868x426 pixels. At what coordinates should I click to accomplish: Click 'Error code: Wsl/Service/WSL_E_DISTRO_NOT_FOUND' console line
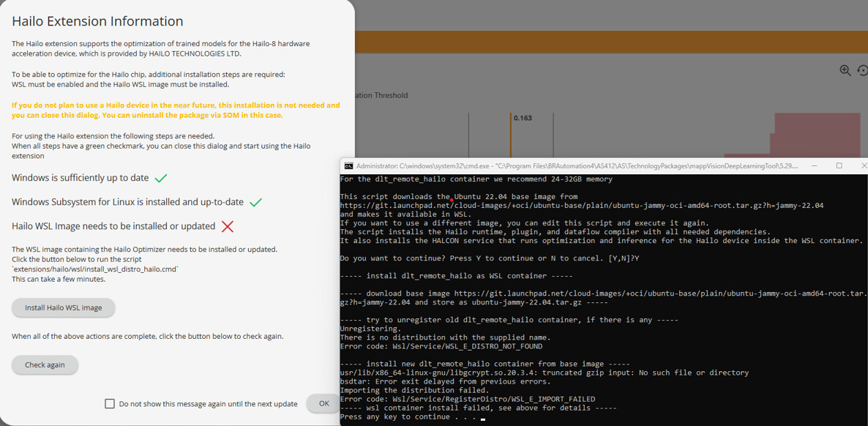point(441,346)
